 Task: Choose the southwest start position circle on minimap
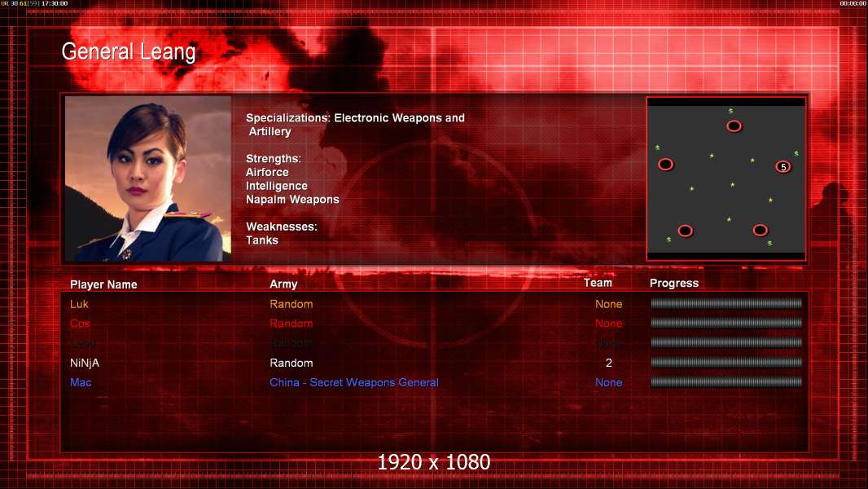(686, 231)
